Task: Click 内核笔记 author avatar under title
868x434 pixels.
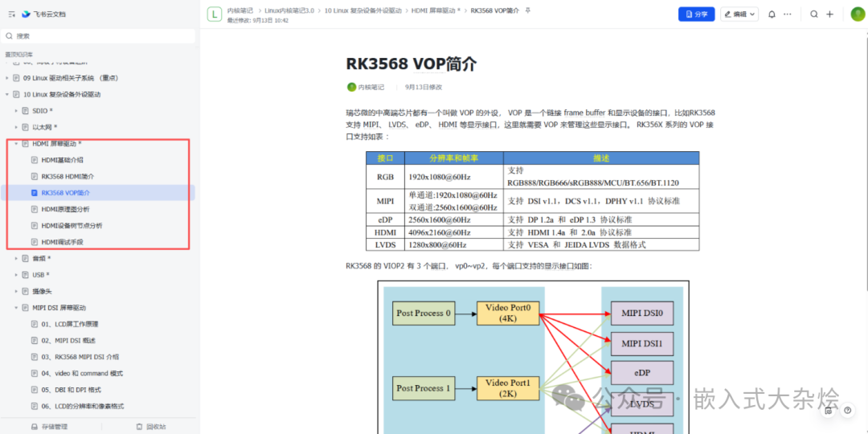Action: (x=351, y=87)
